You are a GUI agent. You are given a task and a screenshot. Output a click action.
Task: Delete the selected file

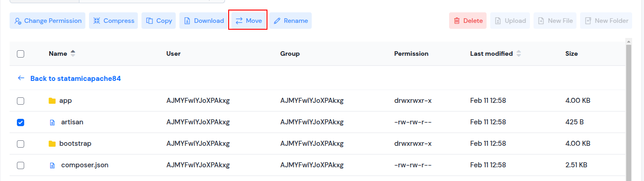click(468, 21)
